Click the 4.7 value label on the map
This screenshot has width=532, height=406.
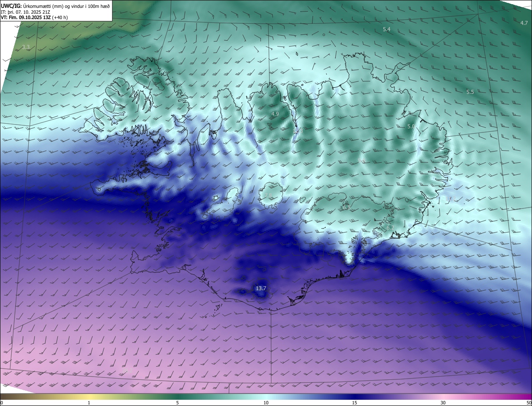524,23
